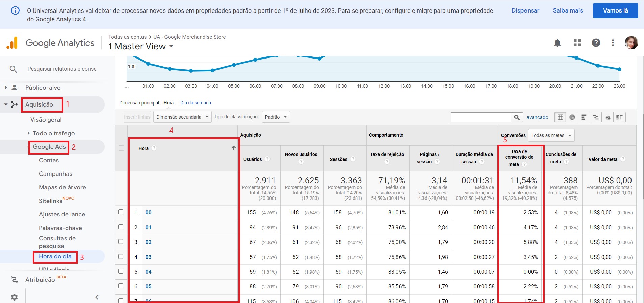
Task: Switch to Comparison view icon
Action: click(x=596, y=117)
